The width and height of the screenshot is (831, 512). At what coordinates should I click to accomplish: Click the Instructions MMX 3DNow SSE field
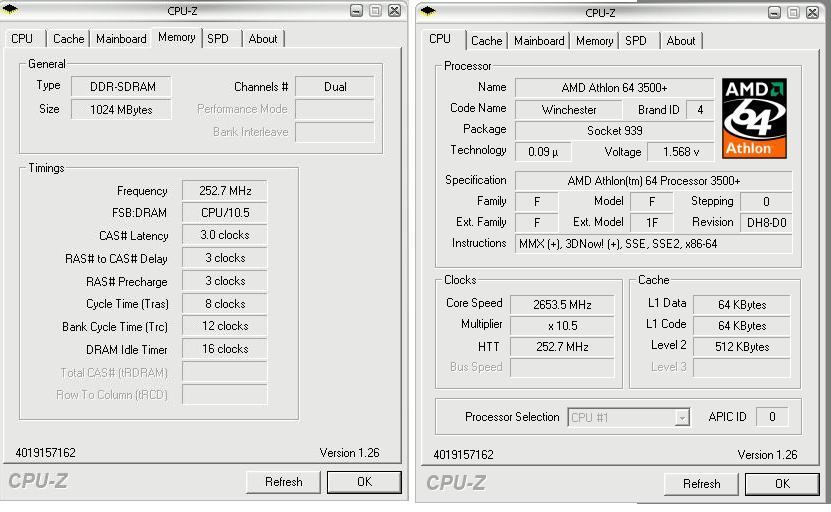click(x=653, y=244)
